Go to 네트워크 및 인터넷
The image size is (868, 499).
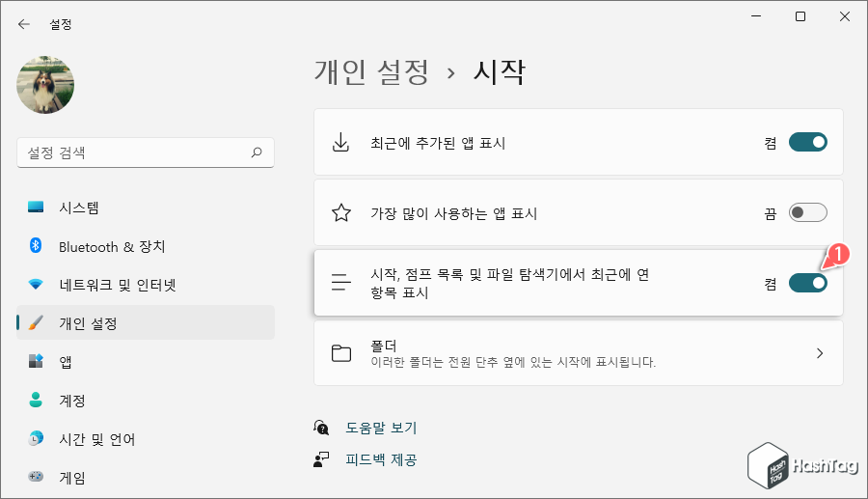tap(146, 285)
